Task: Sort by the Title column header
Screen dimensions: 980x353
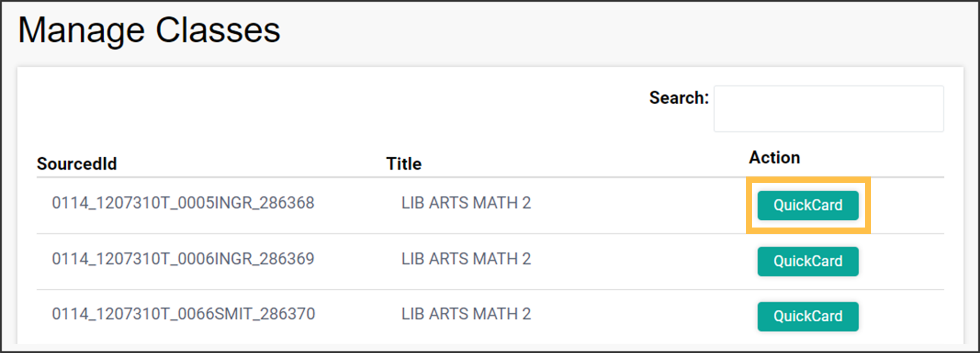Action: click(403, 163)
